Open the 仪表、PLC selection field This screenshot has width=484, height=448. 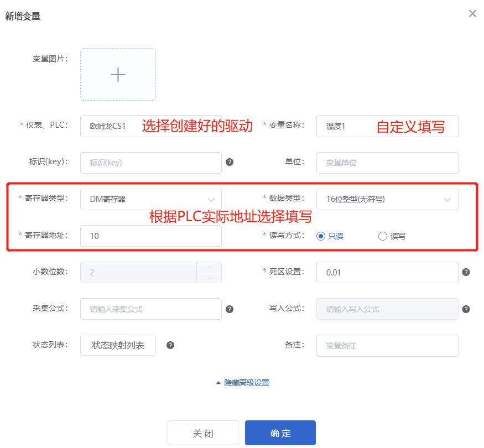click(150, 126)
